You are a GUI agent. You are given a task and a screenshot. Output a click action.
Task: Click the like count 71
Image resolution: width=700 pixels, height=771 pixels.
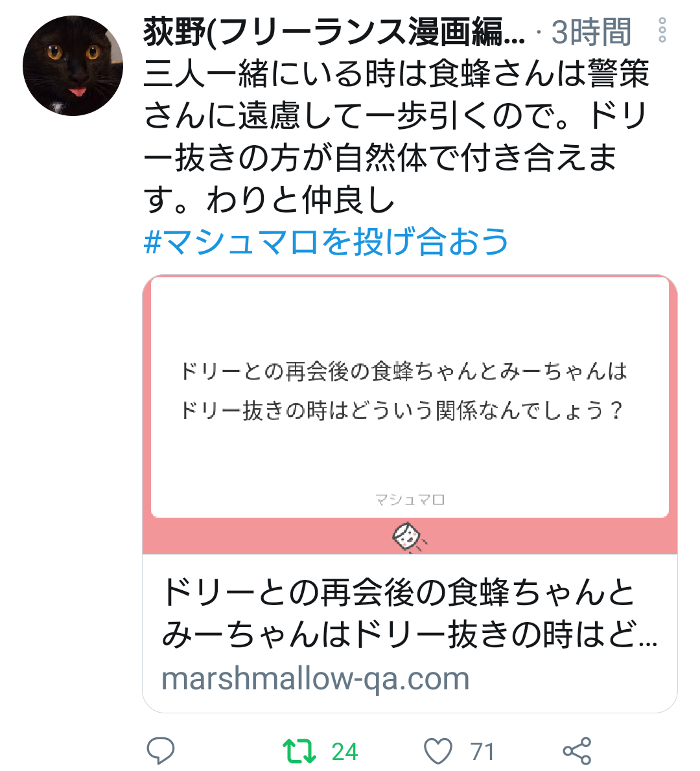tap(482, 752)
